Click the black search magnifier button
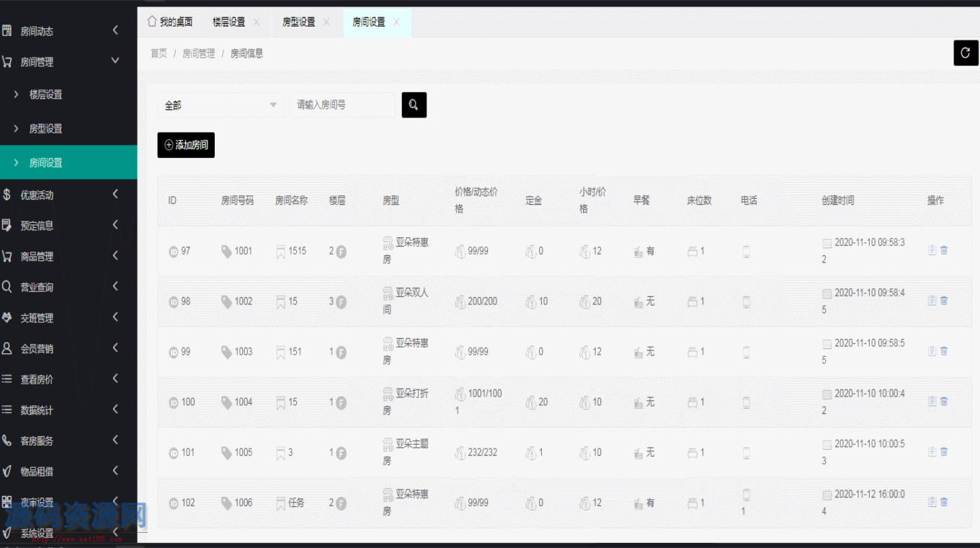Viewport: 980px width, 548px height. [414, 105]
